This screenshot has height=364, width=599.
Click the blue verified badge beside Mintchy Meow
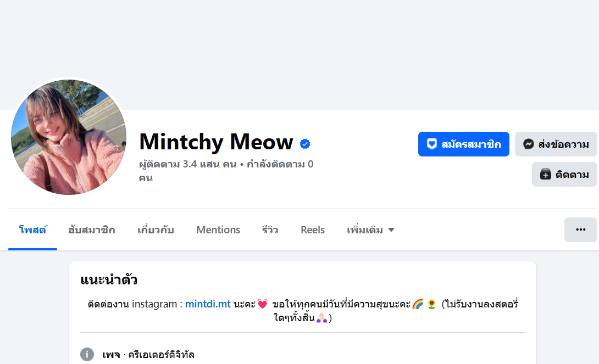click(305, 144)
